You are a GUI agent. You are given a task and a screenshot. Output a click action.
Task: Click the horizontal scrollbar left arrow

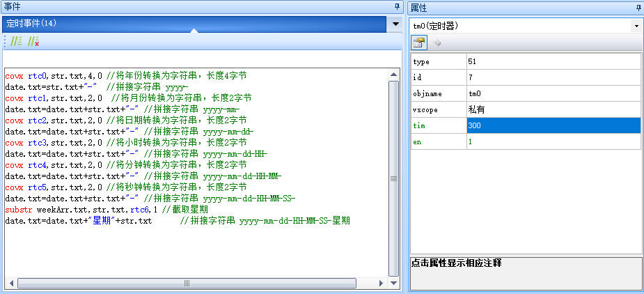10,284
